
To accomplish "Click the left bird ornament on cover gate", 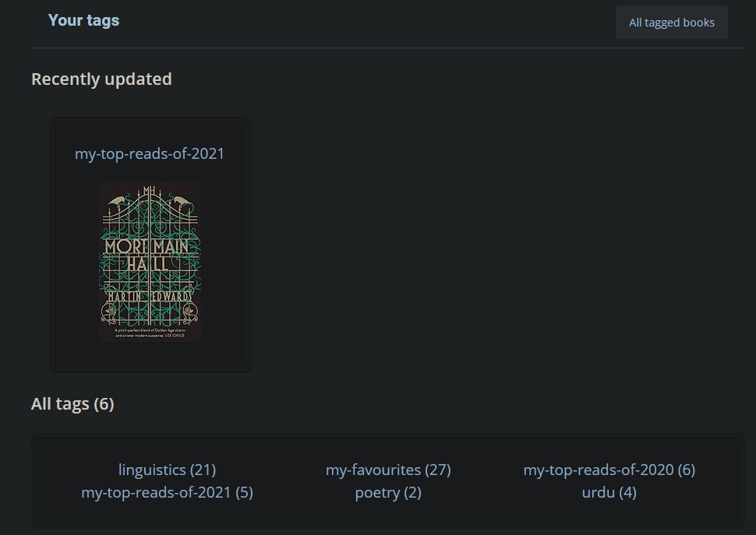I will pos(117,202).
